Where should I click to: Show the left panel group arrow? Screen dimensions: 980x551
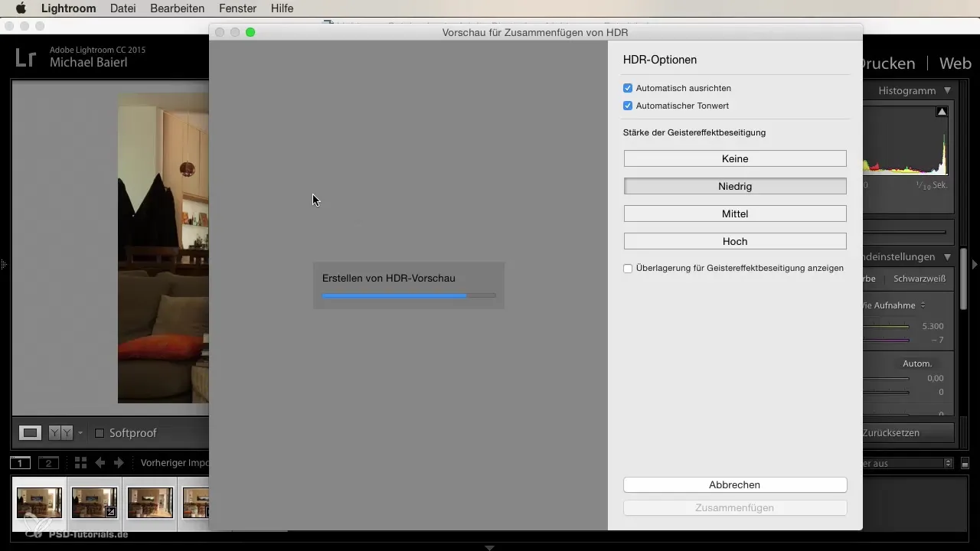tap(4, 265)
